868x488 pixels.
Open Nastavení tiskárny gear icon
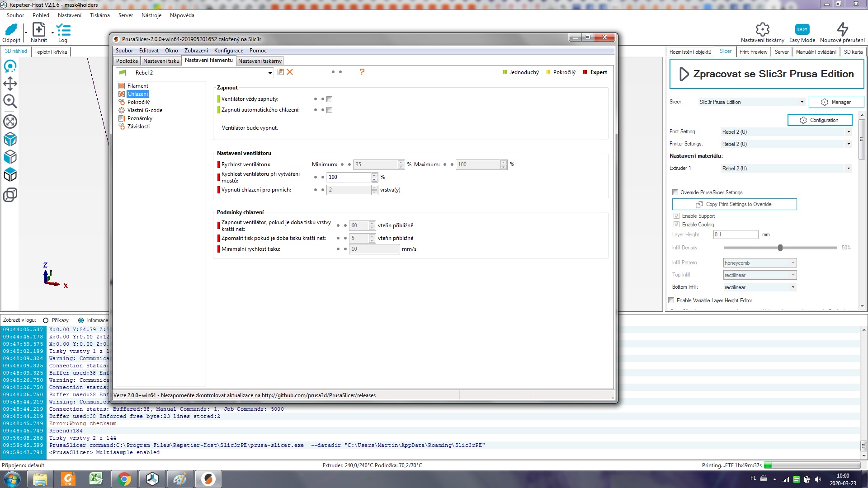pyautogui.click(x=762, y=30)
